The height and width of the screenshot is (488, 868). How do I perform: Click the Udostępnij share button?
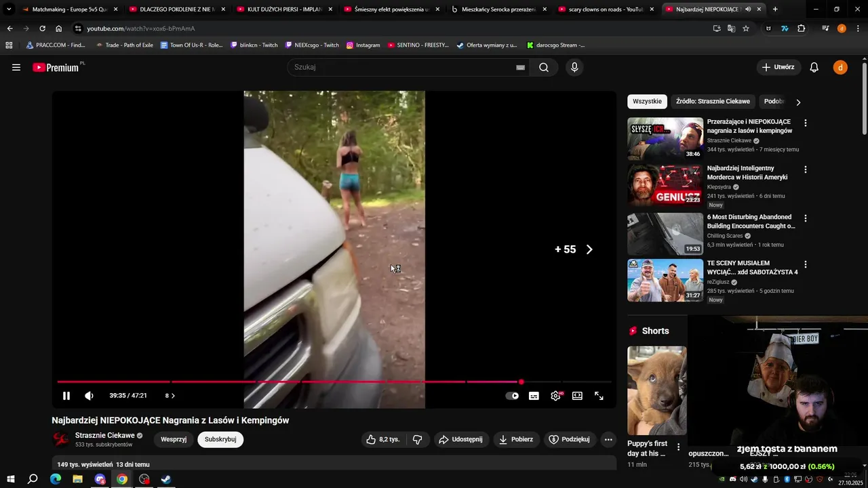click(461, 439)
